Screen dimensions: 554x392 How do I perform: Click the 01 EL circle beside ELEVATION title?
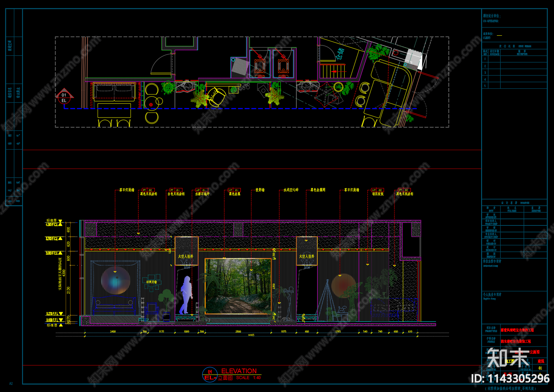pos(210,375)
